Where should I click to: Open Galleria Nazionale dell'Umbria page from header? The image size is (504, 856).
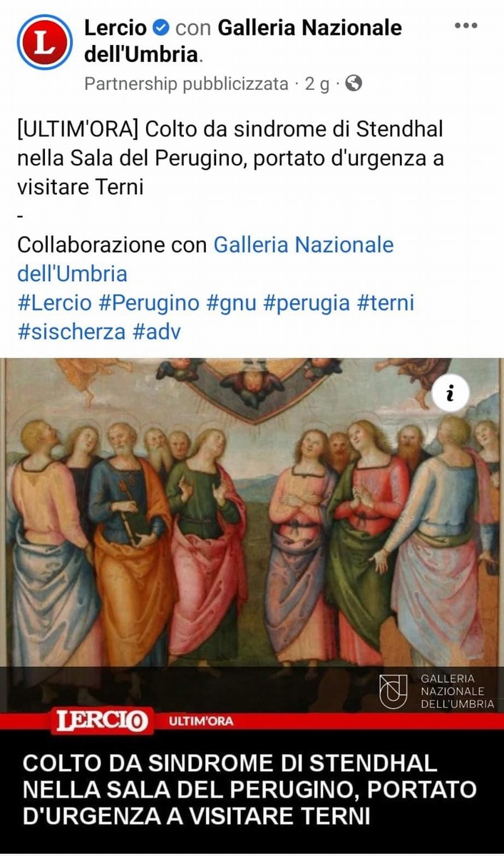tap(243, 41)
